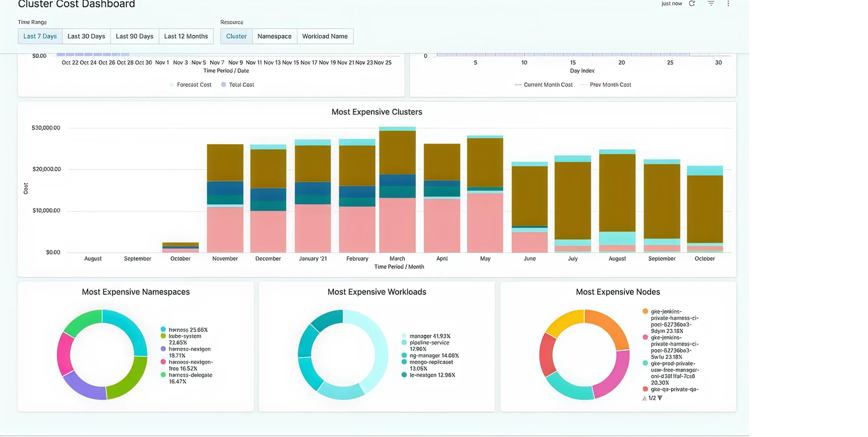Select the Last 30 Days time range

tap(86, 36)
